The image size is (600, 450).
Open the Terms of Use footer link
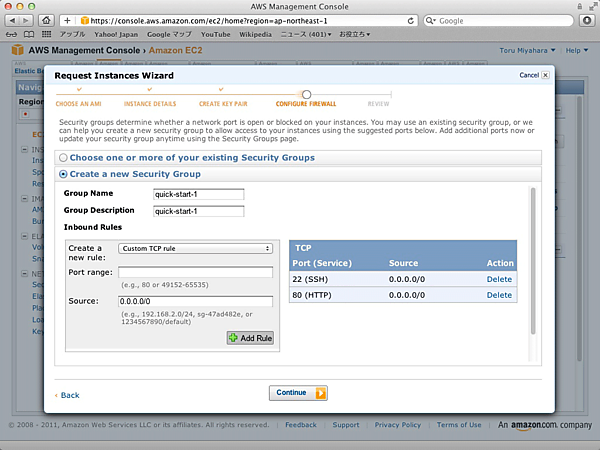pyautogui.click(x=459, y=425)
